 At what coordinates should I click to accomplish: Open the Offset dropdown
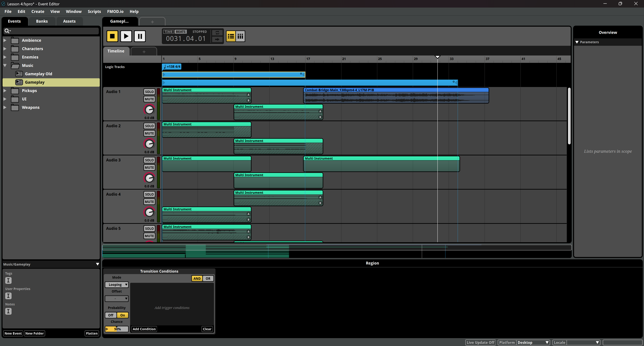click(117, 299)
